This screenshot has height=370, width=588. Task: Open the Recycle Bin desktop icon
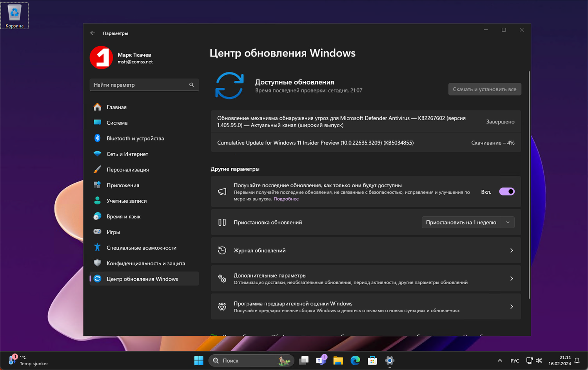pos(15,16)
